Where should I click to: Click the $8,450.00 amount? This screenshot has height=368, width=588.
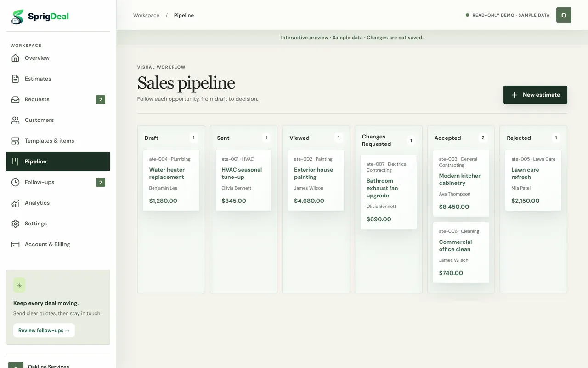point(454,207)
